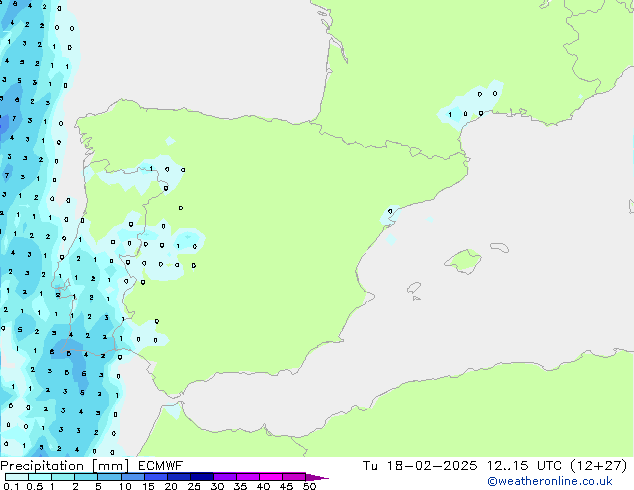Pick the 10–15 mm legend swatch
The height and width of the screenshot is (490, 634).
coord(133,477)
